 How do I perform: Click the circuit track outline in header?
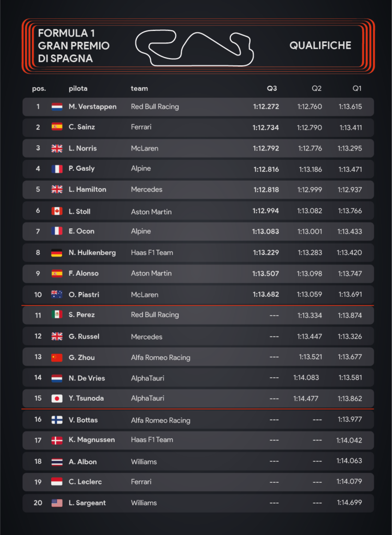(195, 48)
